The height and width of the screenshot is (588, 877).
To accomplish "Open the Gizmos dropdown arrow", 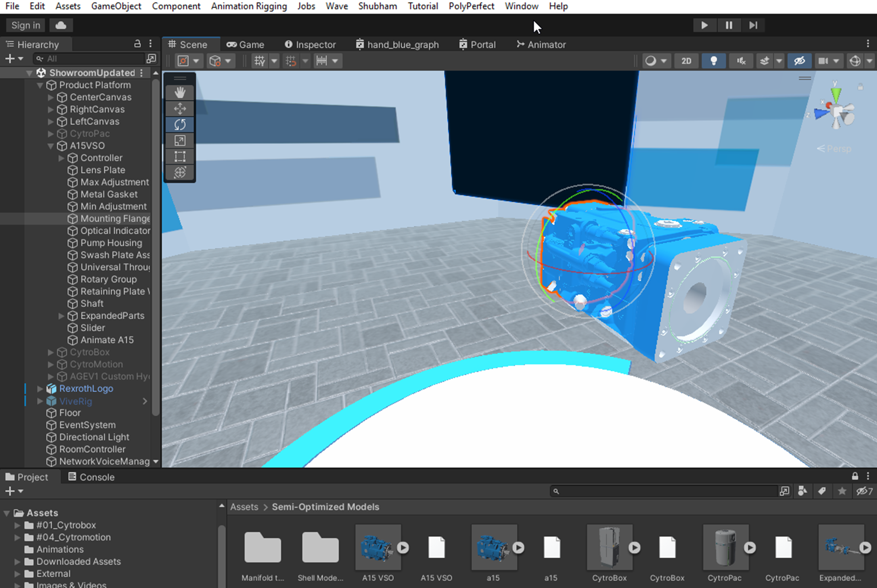I will pyautogui.click(x=869, y=61).
